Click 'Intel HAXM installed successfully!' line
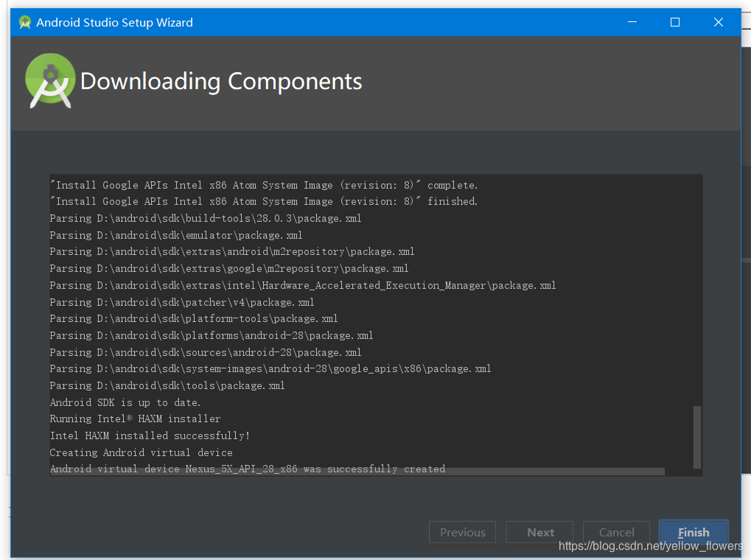751x560 pixels. click(x=150, y=435)
